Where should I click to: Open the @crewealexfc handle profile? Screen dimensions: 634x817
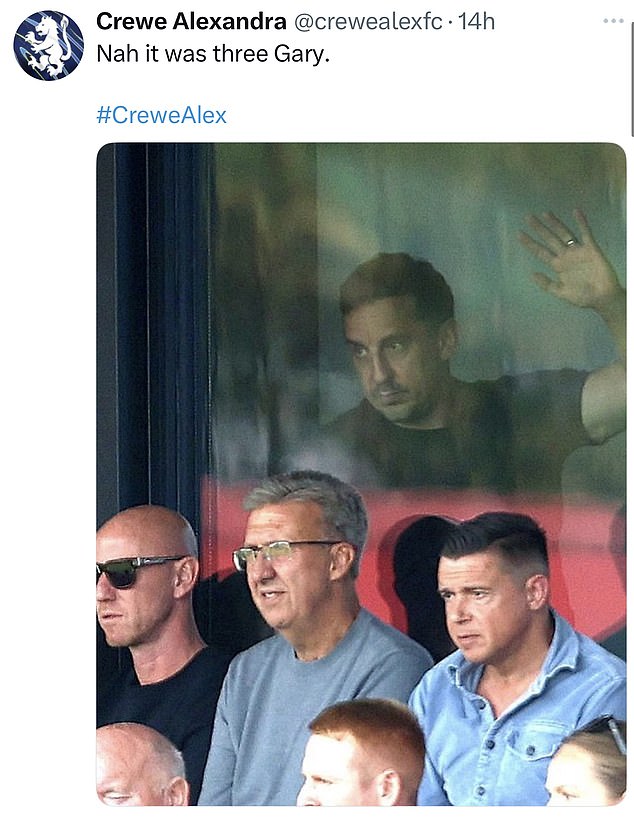[x=368, y=22]
